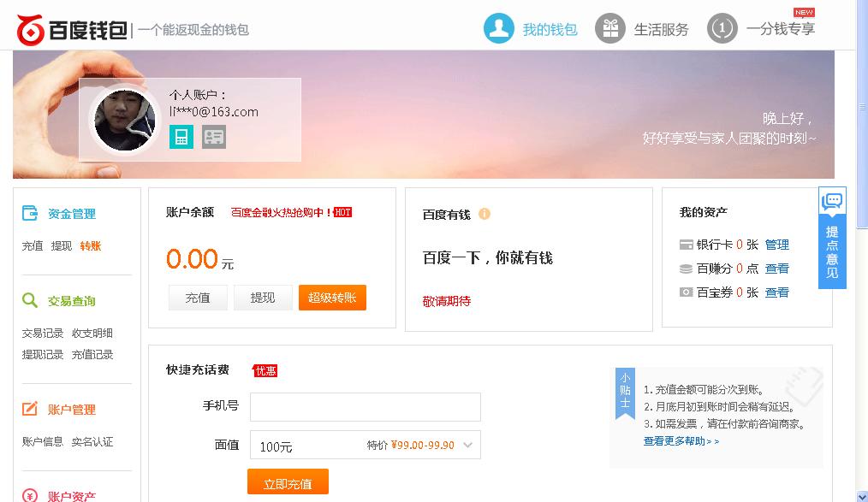
Task: Open 我的钱包 profile icon
Action: pyautogui.click(x=499, y=28)
